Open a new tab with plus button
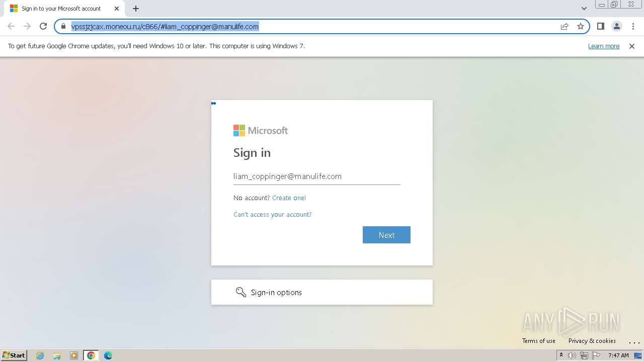The width and height of the screenshot is (644, 362). coord(136,9)
